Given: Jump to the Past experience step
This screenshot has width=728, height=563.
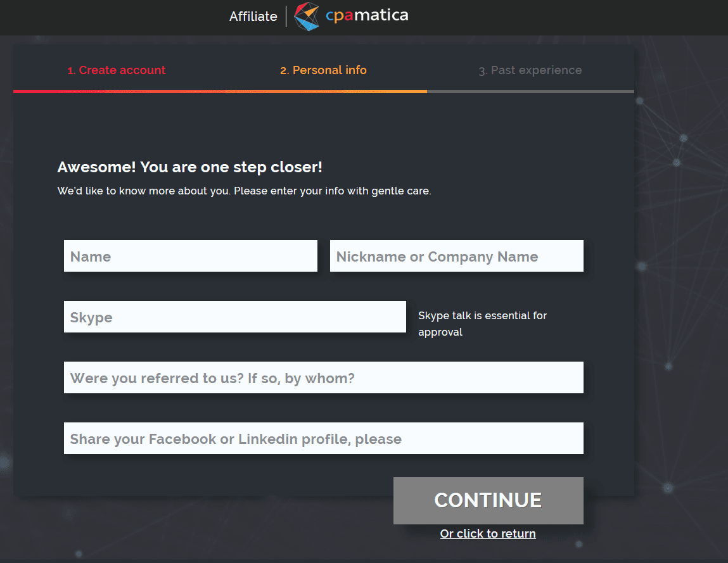Looking at the screenshot, I should 530,70.
